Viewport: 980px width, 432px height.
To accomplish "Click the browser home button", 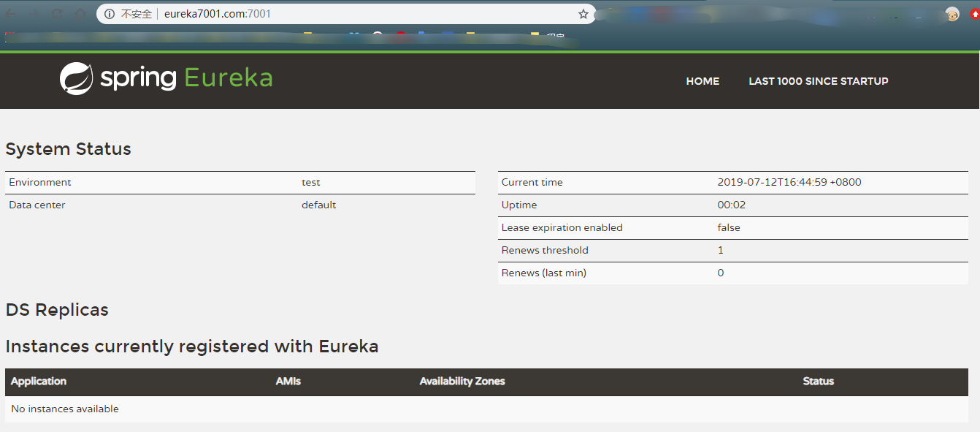I will coord(80,14).
